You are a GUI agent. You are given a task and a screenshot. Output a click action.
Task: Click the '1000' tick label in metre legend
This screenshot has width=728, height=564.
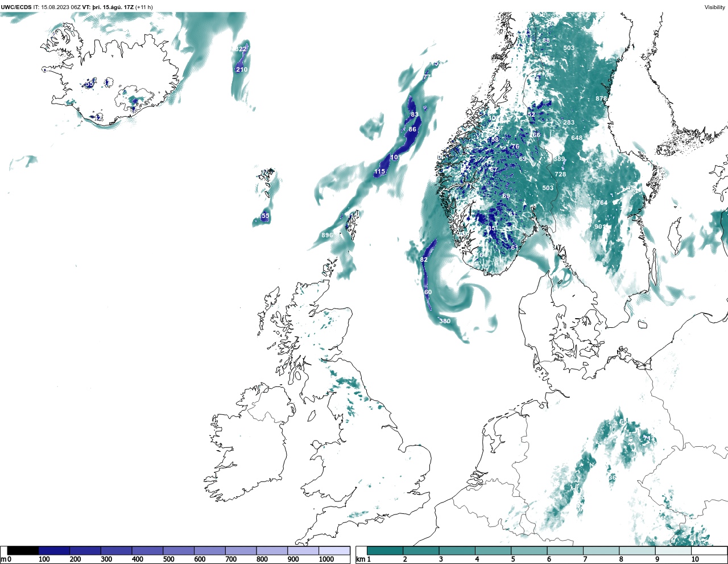click(326, 559)
